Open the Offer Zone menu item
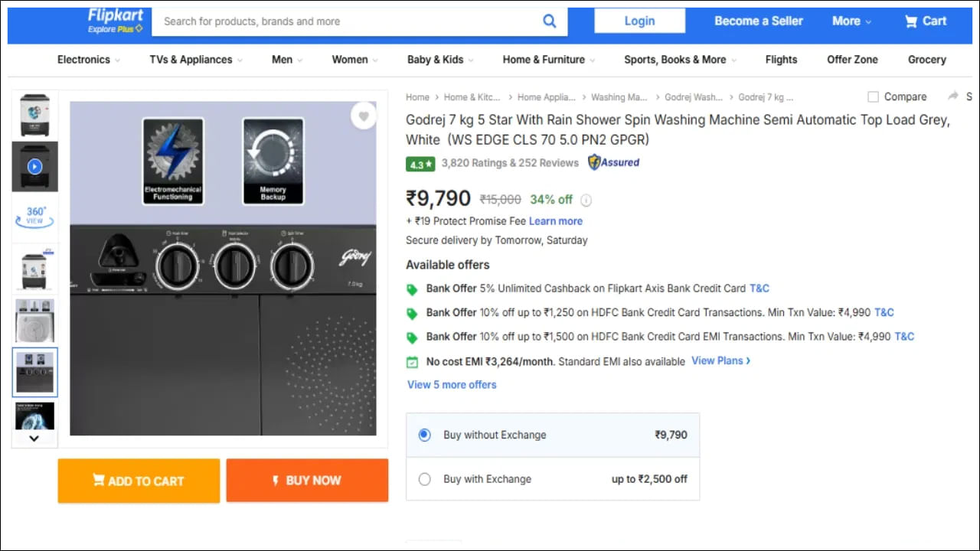 coord(852,60)
